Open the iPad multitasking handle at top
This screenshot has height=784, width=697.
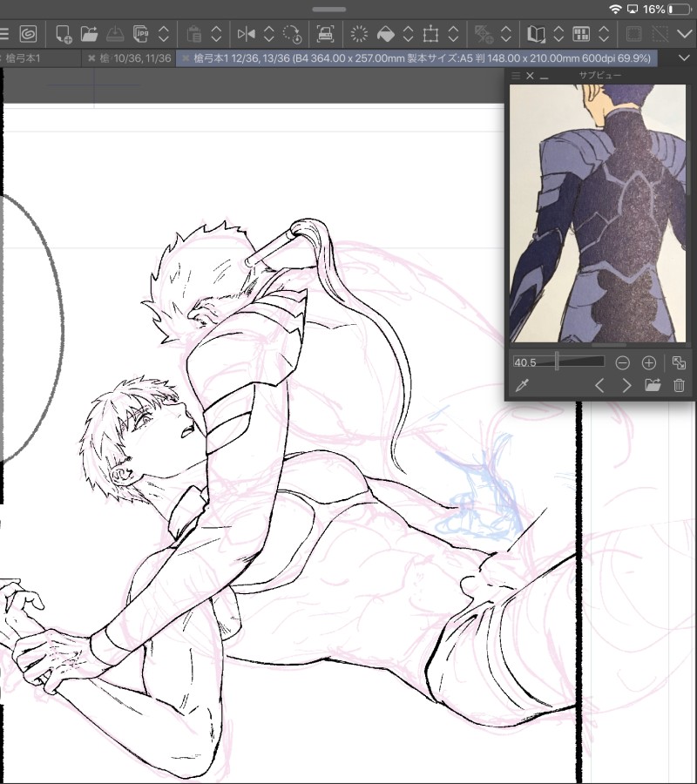329,9
